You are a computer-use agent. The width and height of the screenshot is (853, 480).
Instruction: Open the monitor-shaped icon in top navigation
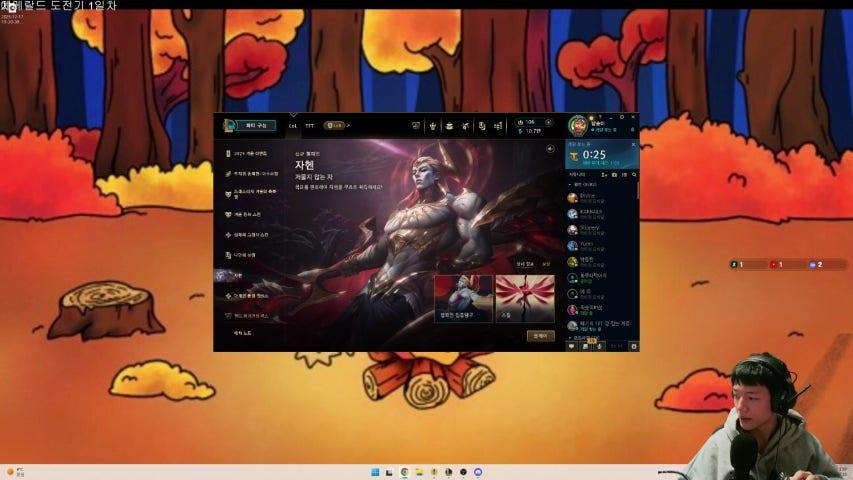pyautogui.click(x=416, y=126)
